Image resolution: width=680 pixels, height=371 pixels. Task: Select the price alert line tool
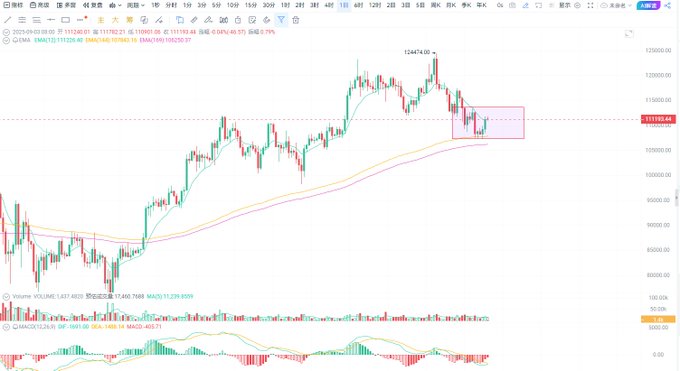82,20
